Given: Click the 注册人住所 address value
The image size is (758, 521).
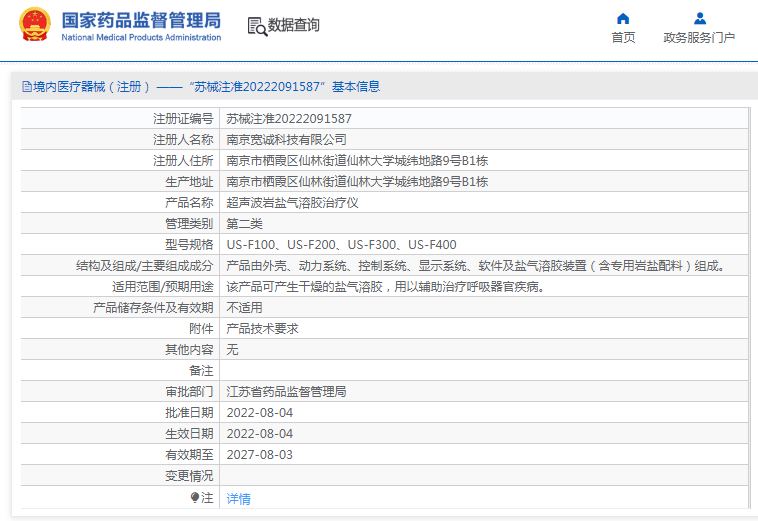Looking at the screenshot, I should coord(357,161).
